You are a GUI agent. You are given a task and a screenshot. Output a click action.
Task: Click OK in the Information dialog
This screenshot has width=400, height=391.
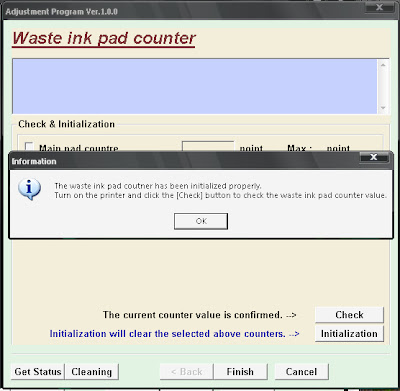[x=201, y=221]
